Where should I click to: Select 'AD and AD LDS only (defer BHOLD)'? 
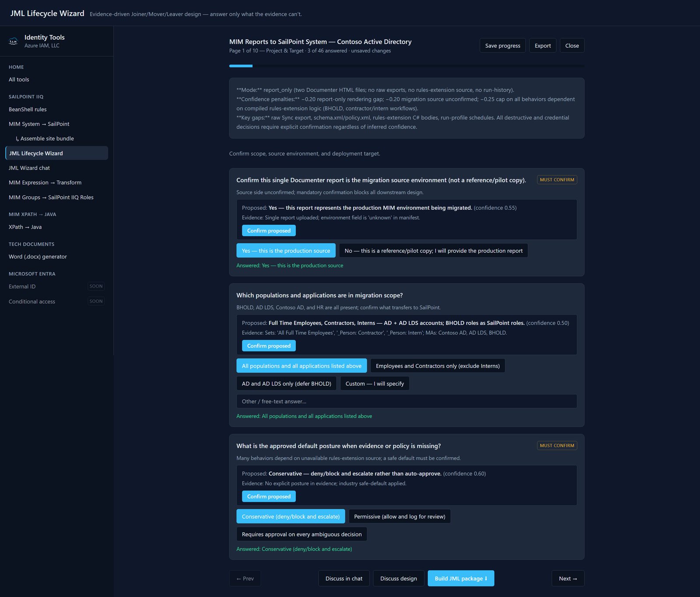(x=287, y=384)
